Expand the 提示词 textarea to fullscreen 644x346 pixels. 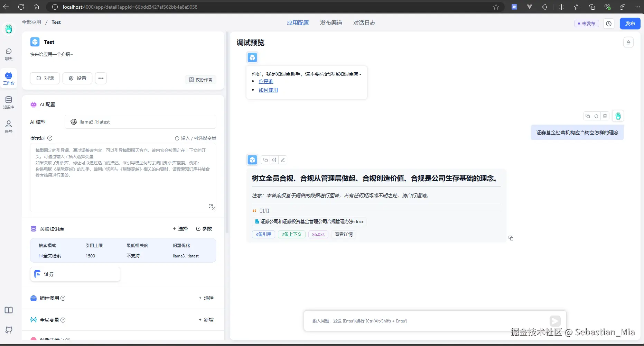tap(211, 206)
